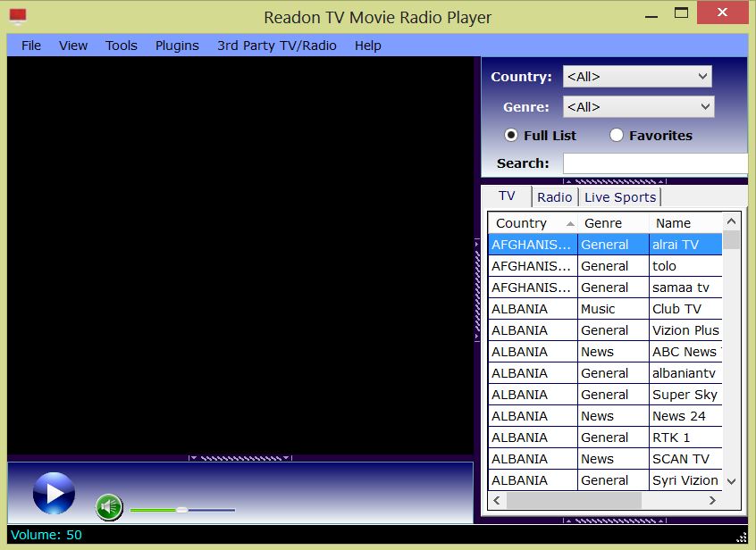Switch to the TV tab

(507, 196)
